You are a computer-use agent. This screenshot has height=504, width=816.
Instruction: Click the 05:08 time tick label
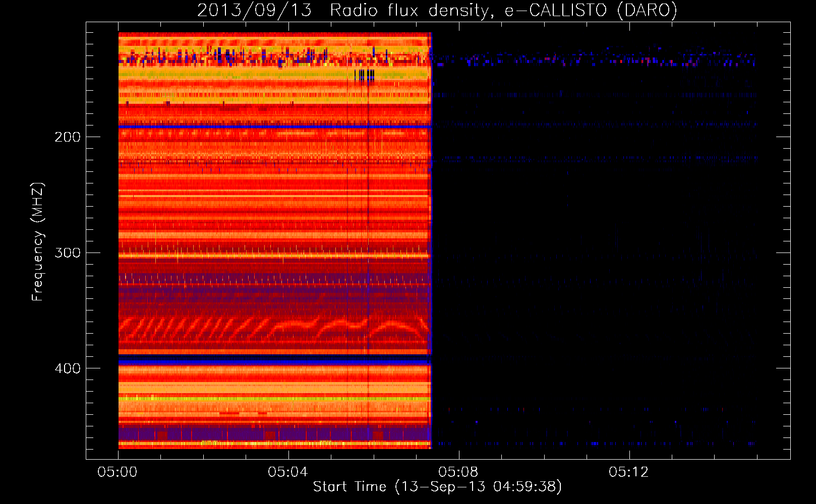(458, 472)
